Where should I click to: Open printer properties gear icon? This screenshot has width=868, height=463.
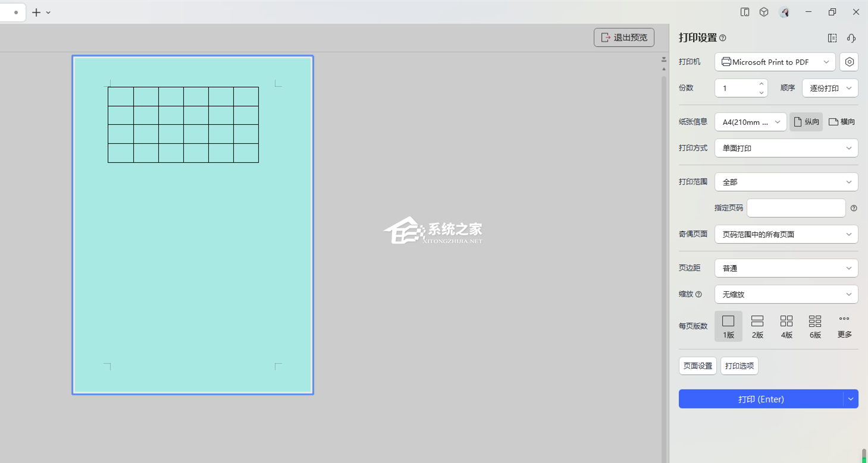(850, 62)
